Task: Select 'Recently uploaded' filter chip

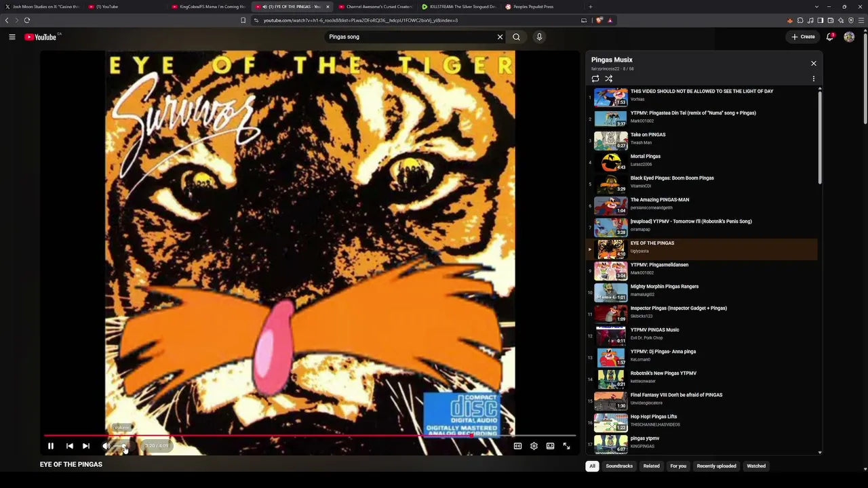Action: click(716, 466)
